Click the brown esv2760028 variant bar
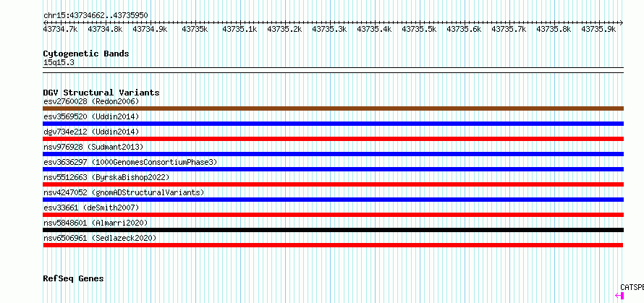Viewport: 644px width, 303px height. coord(333,108)
